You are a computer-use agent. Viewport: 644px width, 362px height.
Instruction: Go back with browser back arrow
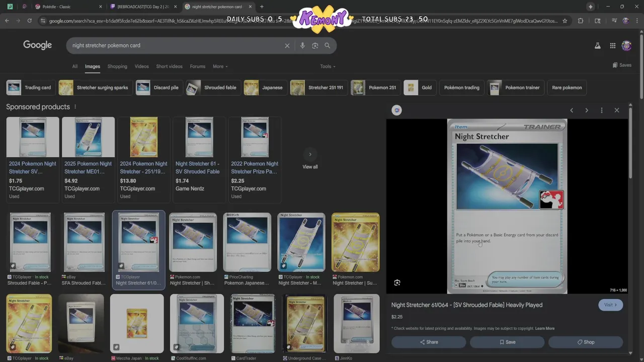click(7, 21)
